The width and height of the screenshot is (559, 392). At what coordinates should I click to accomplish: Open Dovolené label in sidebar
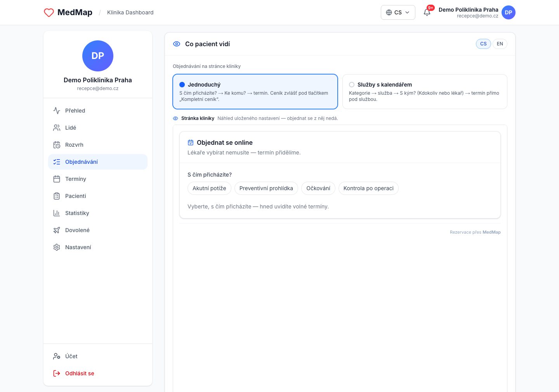click(x=77, y=230)
